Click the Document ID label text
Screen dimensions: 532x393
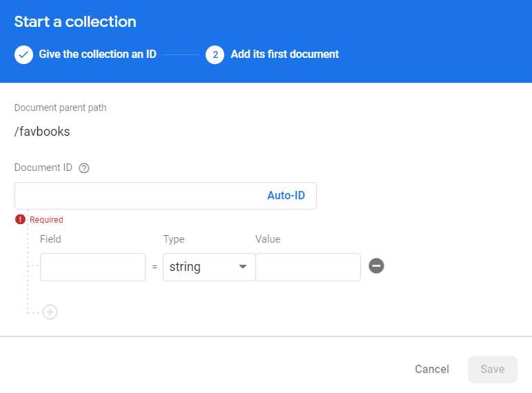click(x=43, y=168)
